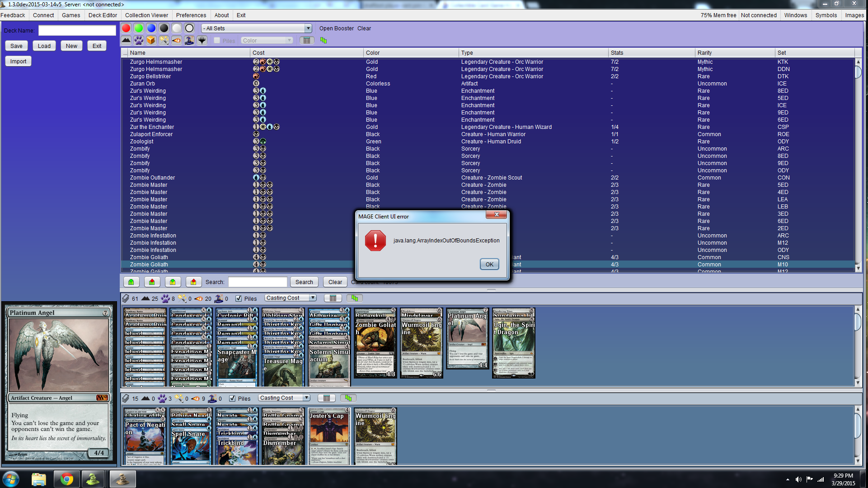Sort table by Cost column header
The image size is (868, 488).
[307, 53]
